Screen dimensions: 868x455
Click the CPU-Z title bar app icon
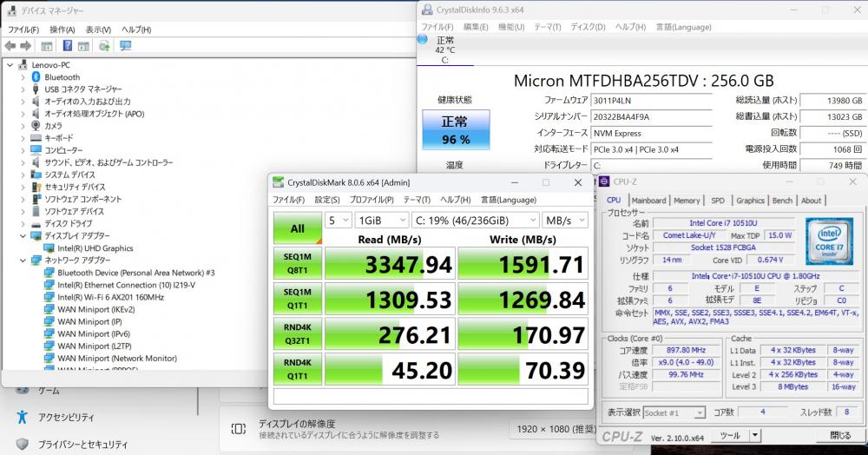pos(604,181)
